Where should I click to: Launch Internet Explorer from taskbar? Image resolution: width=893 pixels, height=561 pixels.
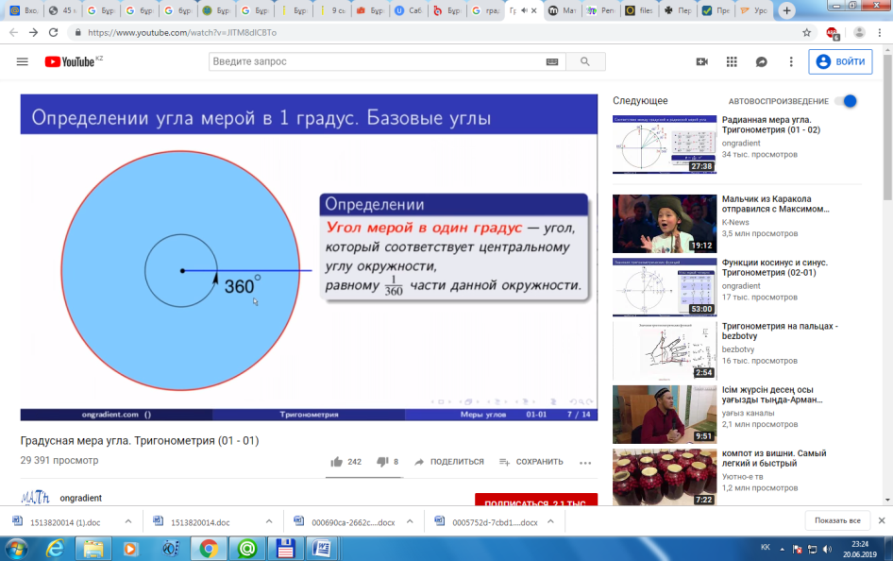pyautogui.click(x=55, y=548)
